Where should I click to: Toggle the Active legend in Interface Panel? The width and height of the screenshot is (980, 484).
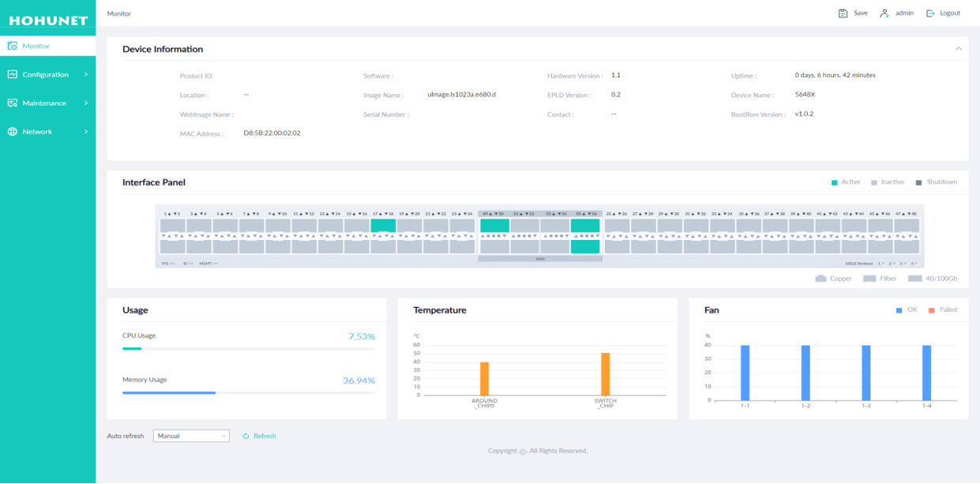pos(845,182)
